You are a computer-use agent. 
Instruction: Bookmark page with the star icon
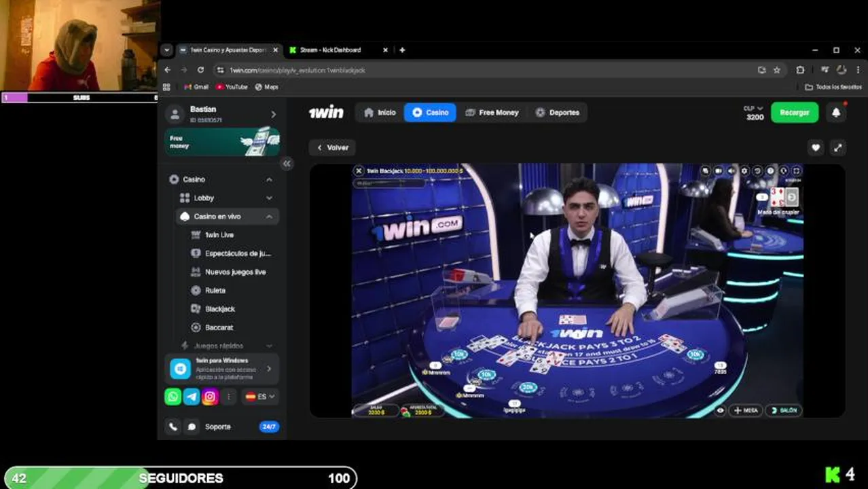[777, 70]
